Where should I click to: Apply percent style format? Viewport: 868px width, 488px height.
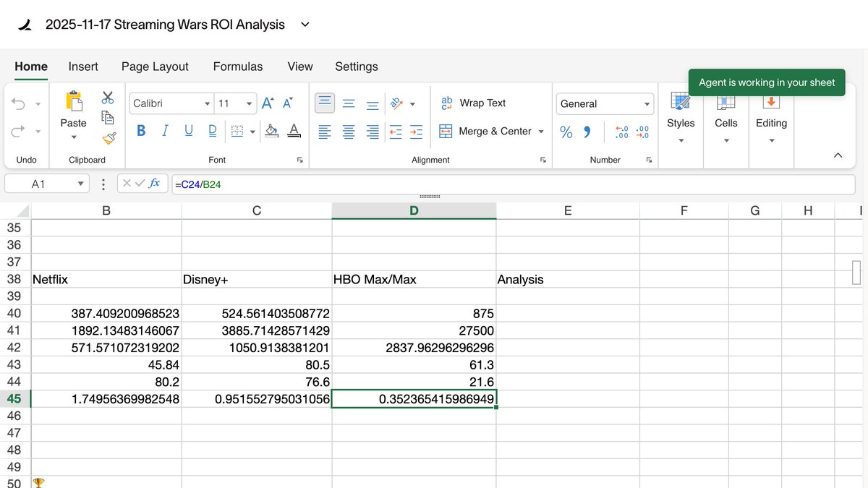click(x=566, y=132)
